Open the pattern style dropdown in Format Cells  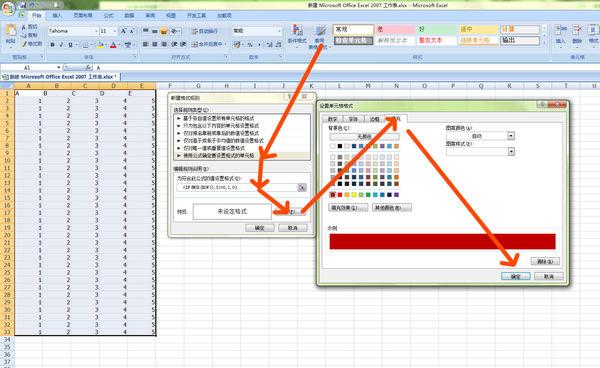click(511, 152)
